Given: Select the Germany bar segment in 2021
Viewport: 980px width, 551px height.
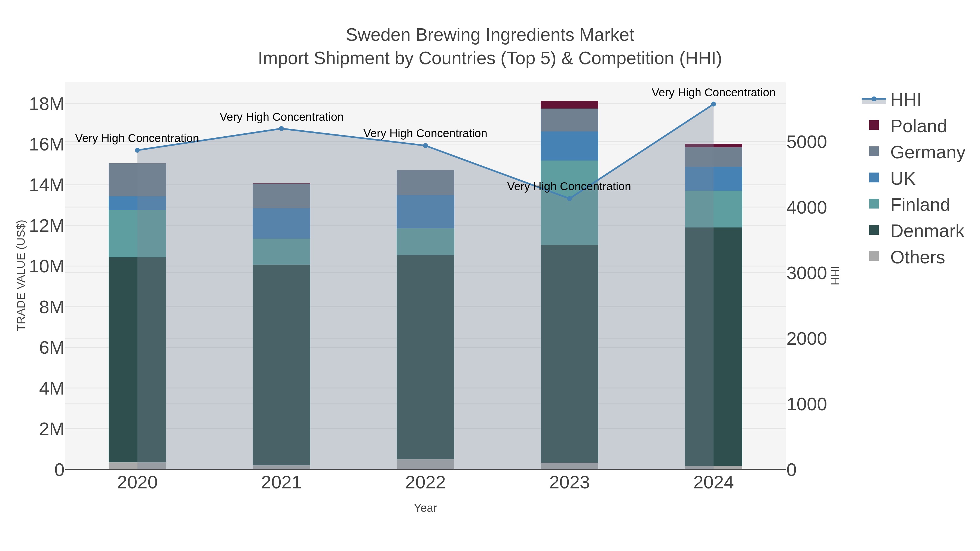Looking at the screenshot, I should tap(281, 196).
